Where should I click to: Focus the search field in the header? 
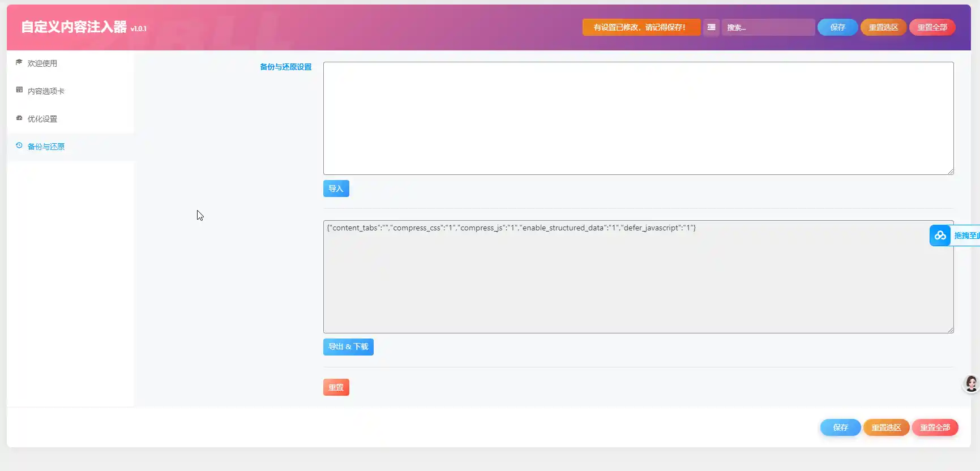(x=768, y=27)
